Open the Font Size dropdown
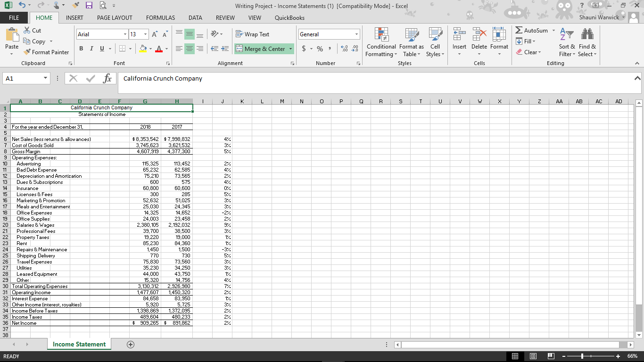Screen dimensions: 644x362 [145, 34]
